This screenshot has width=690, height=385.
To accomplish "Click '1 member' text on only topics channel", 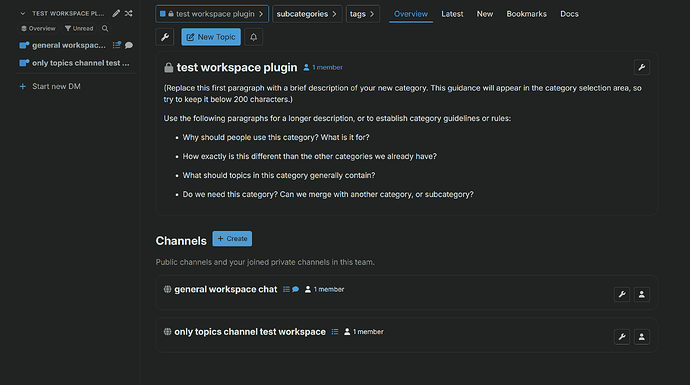I will click(368, 332).
